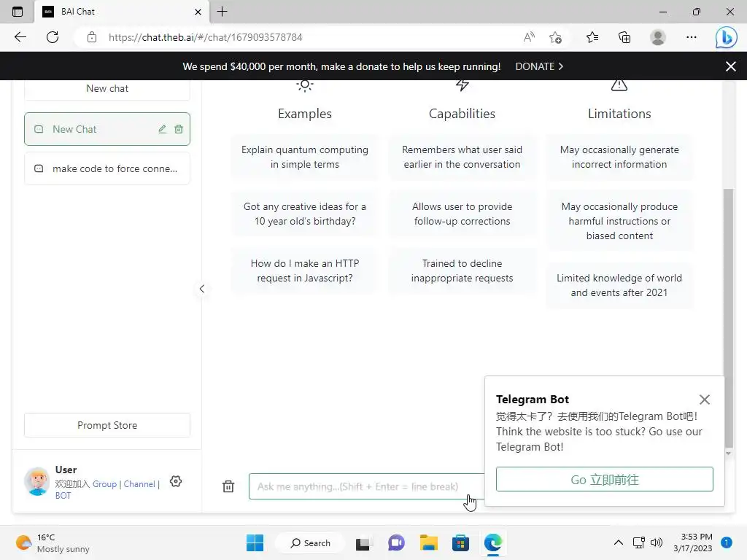Viewport: 747px width, 560px height.
Task: Open the notification count badge
Action: click(727, 542)
